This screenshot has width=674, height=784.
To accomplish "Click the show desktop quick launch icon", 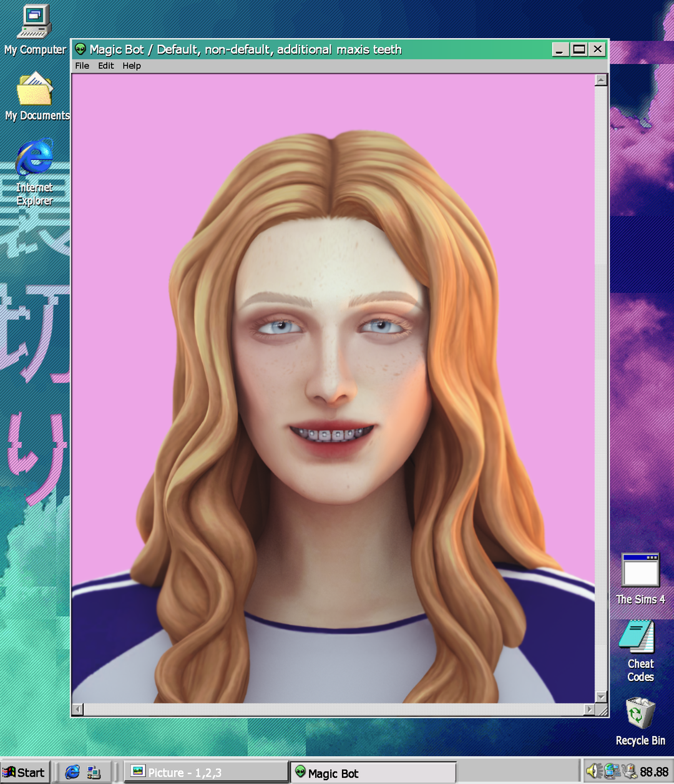I will coord(94,772).
